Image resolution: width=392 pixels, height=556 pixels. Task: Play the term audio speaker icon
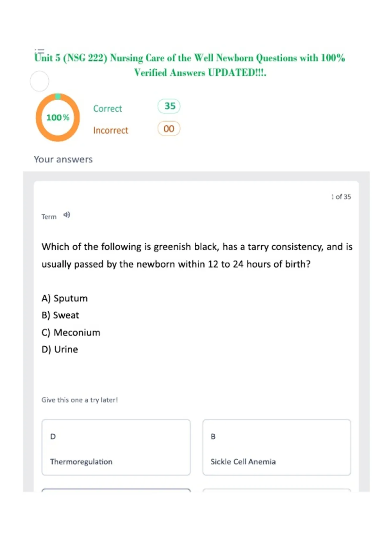67,215
